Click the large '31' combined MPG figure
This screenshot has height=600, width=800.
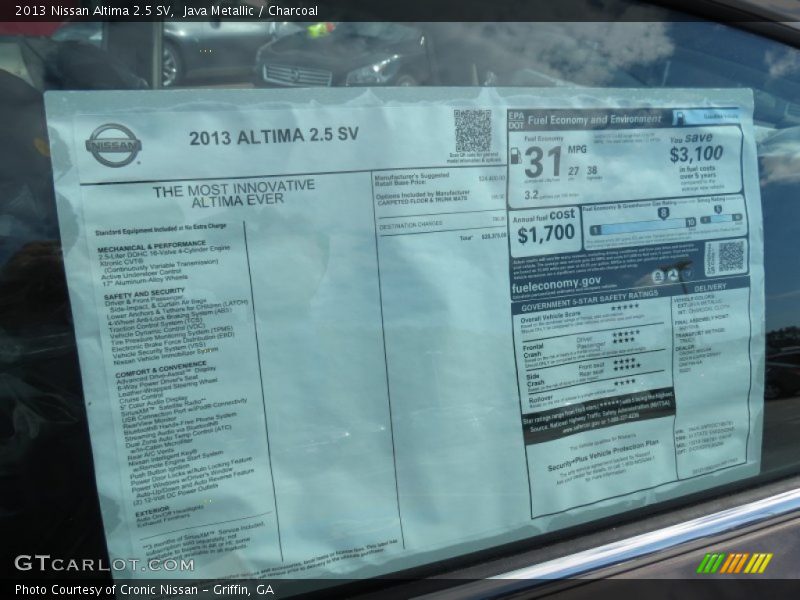[x=543, y=162]
